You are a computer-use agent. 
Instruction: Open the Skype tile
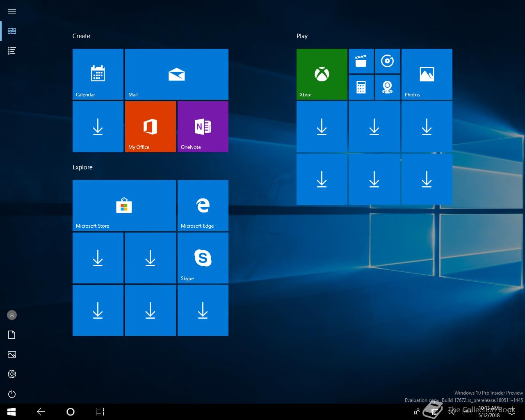[203, 258]
